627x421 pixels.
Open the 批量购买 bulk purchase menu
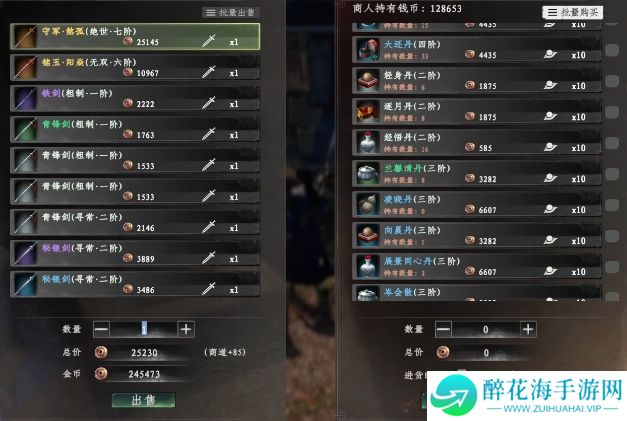point(573,12)
